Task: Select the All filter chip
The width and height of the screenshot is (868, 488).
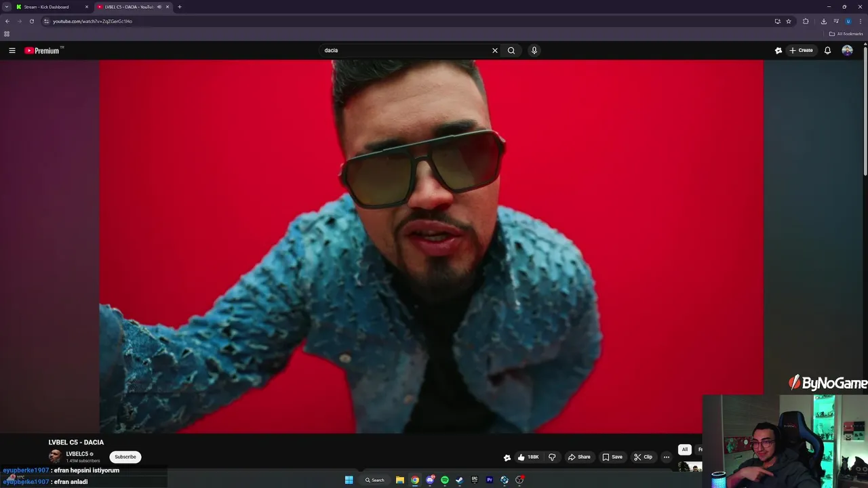Action: click(x=685, y=449)
